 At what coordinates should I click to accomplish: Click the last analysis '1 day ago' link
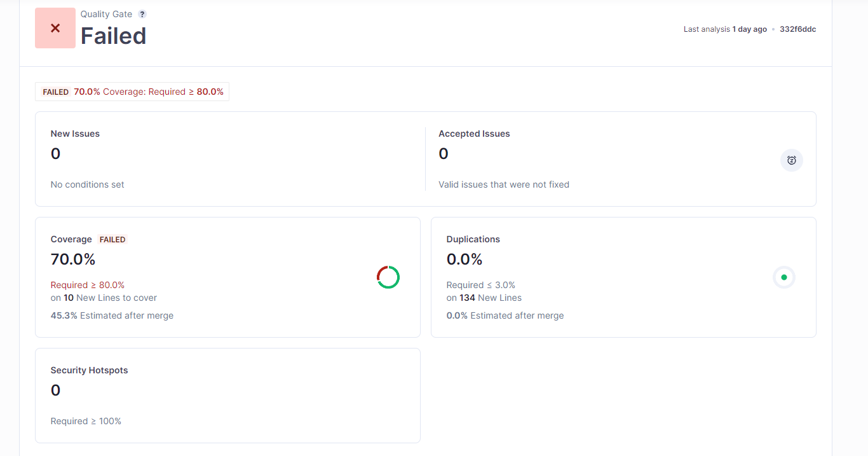coord(750,29)
